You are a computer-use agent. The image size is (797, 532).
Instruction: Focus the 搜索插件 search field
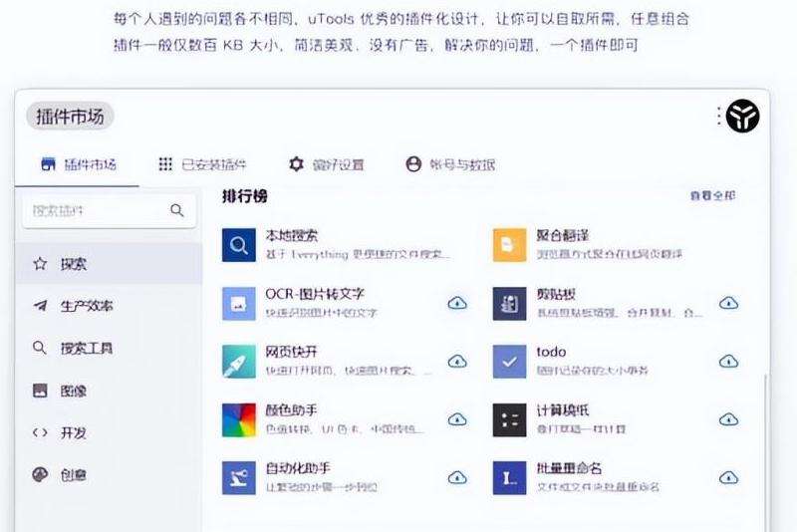point(110,210)
